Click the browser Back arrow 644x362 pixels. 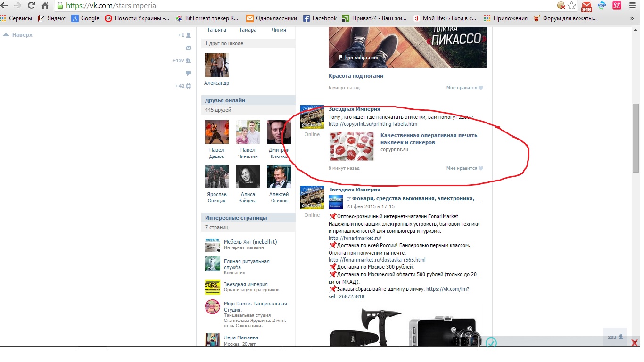5,6
